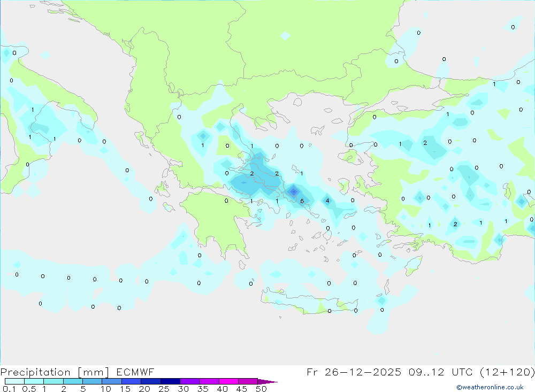Click the purple arrow tip above 50
This screenshot has height=392, width=535.
point(267,381)
